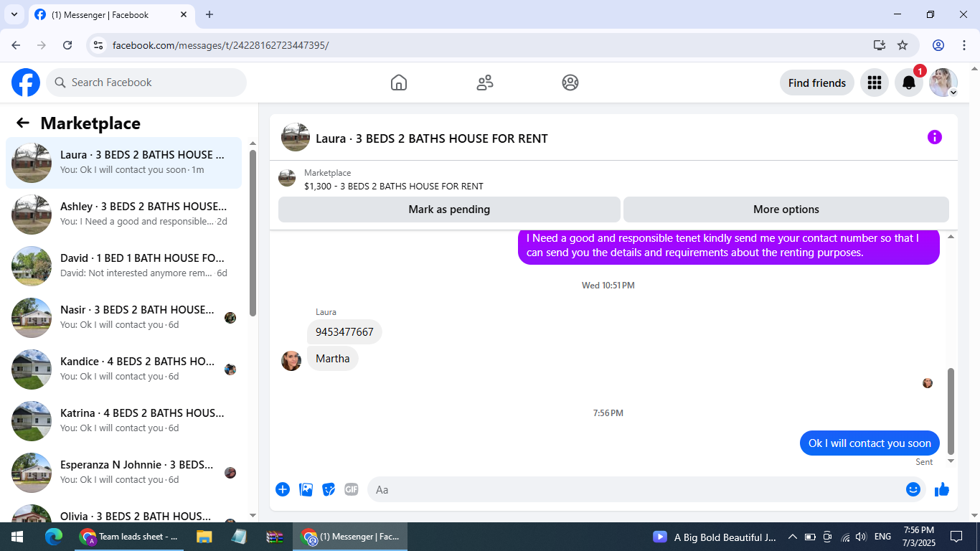Screen dimensions: 980x551
Task: Open Nasir conversation
Action: coord(124,318)
